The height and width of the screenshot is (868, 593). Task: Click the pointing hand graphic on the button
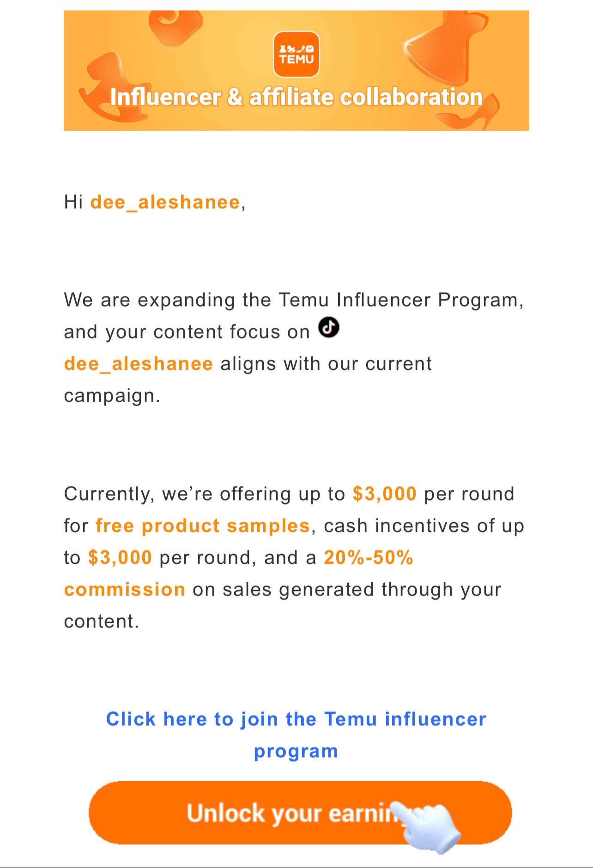(x=430, y=826)
